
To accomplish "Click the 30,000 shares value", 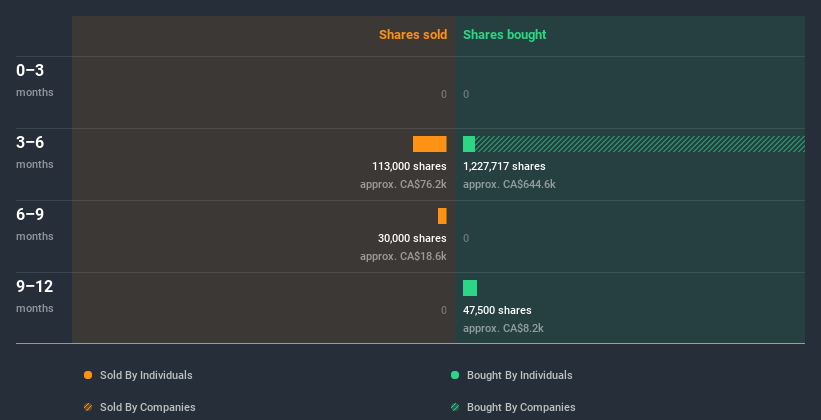I will click(412, 238).
